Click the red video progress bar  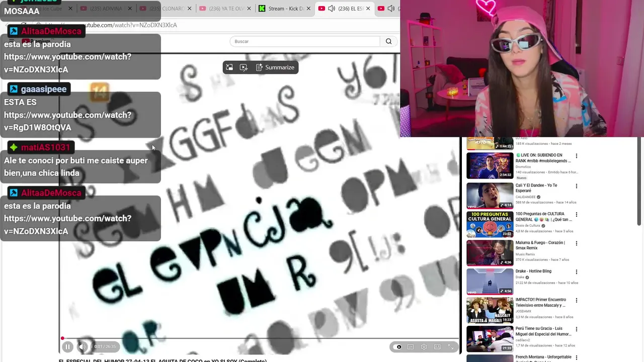pos(260,338)
